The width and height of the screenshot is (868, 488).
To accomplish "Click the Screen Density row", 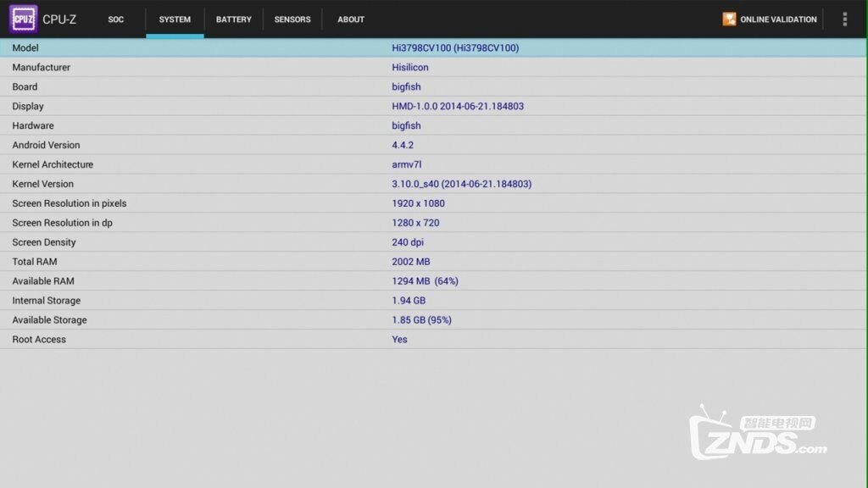I will [x=434, y=242].
